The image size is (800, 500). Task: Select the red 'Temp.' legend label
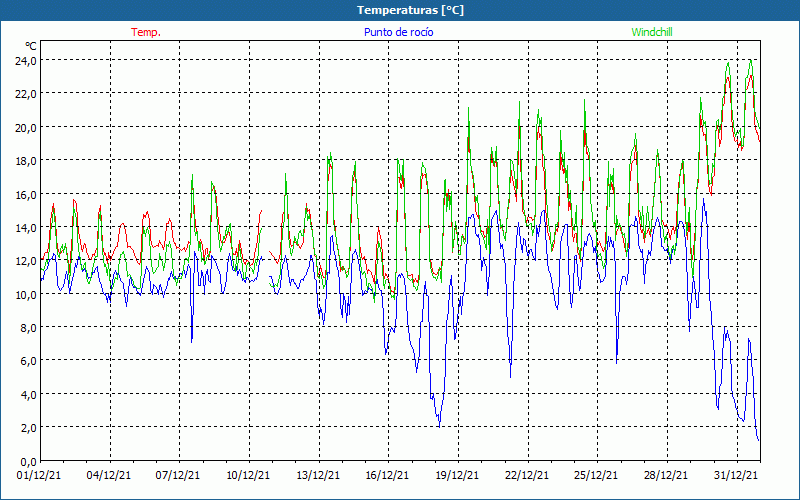pyautogui.click(x=146, y=32)
